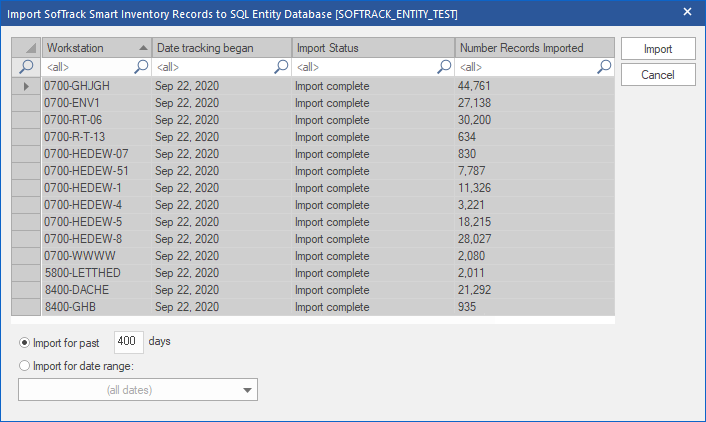The image size is (706, 422).
Task: Click the 18,215 records imported cell
Action: pyautogui.click(x=534, y=222)
